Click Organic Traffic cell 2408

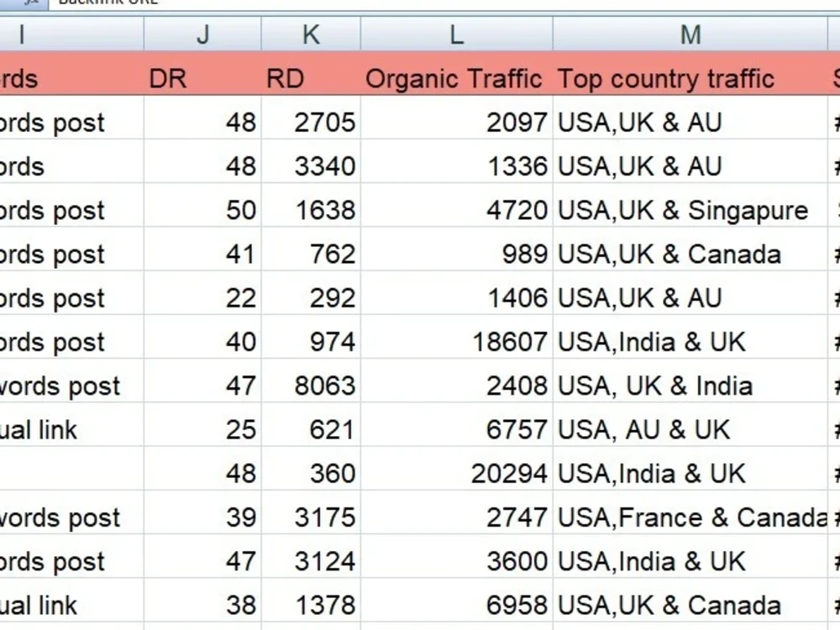[x=456, y=382]
